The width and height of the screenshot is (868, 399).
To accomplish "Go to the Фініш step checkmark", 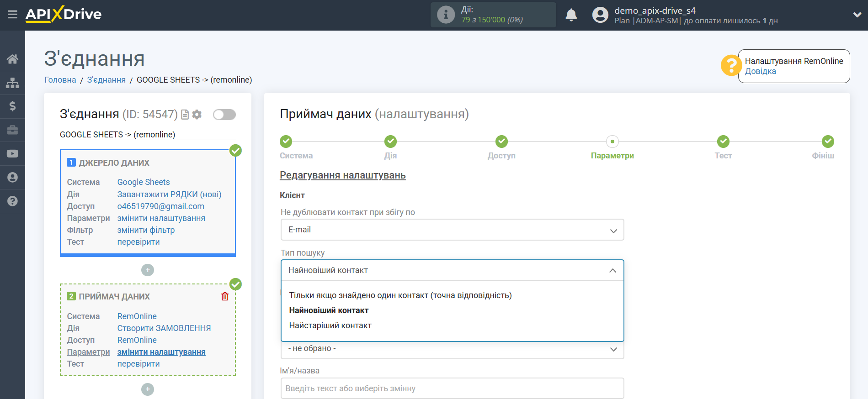I will [x=828, y=142].
